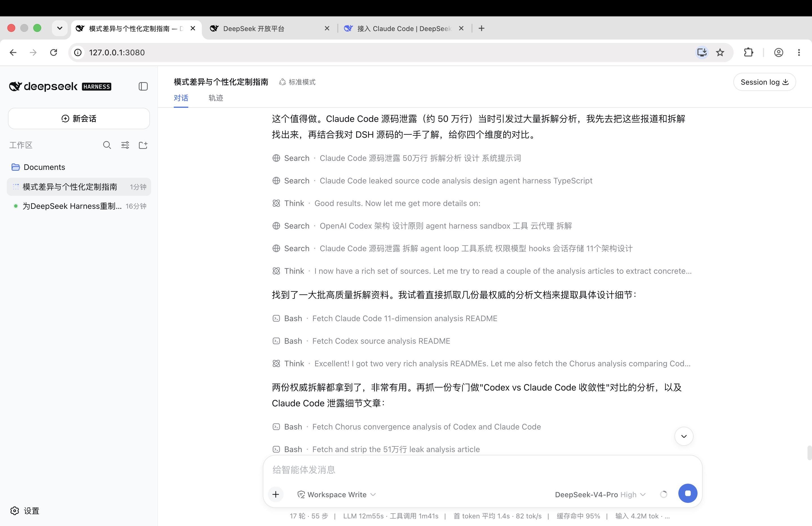
Task: Expand Bash Fetch Chorus convergence analysis step
Action: coord(406,427)
